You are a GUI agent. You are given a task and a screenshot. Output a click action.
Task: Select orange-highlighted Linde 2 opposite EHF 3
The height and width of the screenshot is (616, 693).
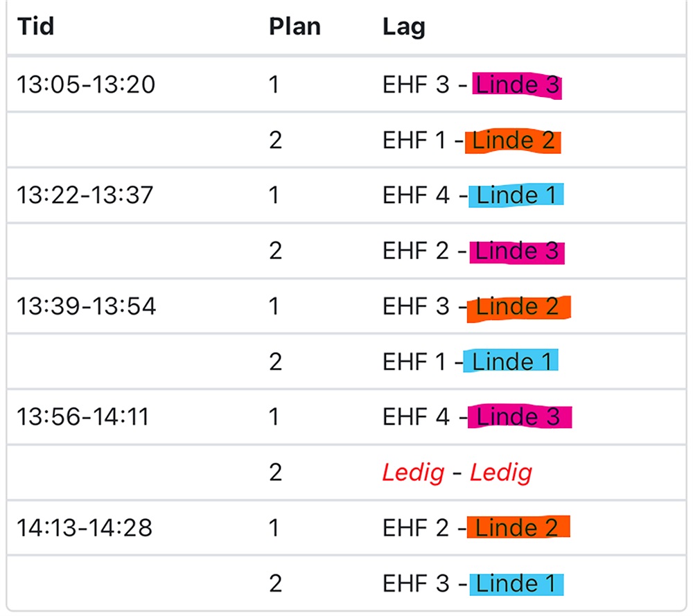click(x=517, y=307)
